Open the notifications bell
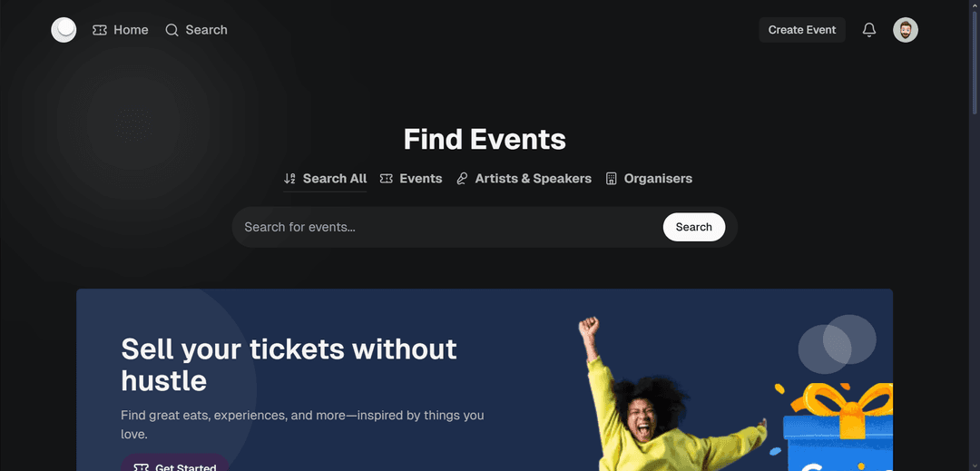980x471 pixels. (868, 30)
